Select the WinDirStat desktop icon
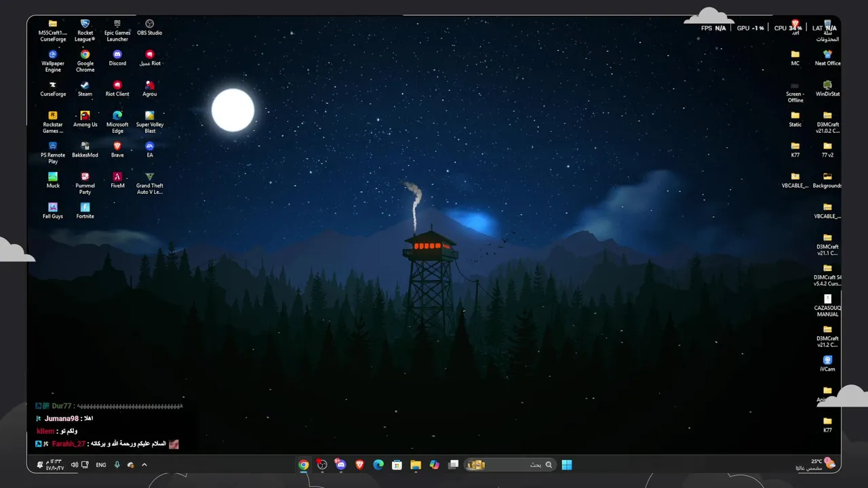Viewport: 868px width, 488px height. click(x=827, y=89)
